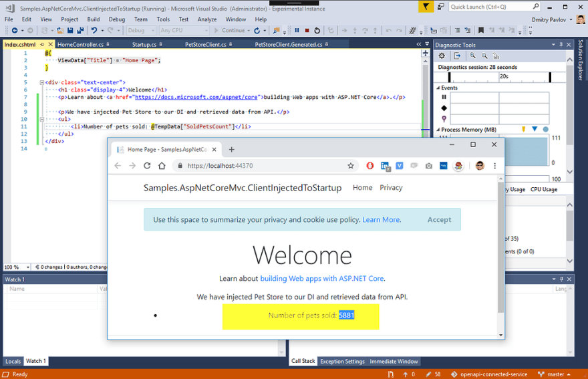
Task: Click the Diagnostic Tools timeline ruler
Action: 500,77
